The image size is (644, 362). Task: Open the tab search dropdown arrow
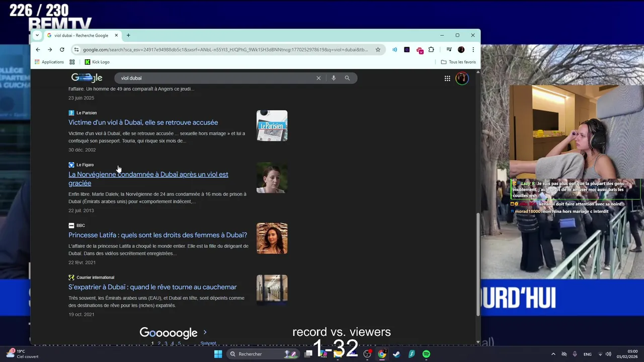point(37,35)
